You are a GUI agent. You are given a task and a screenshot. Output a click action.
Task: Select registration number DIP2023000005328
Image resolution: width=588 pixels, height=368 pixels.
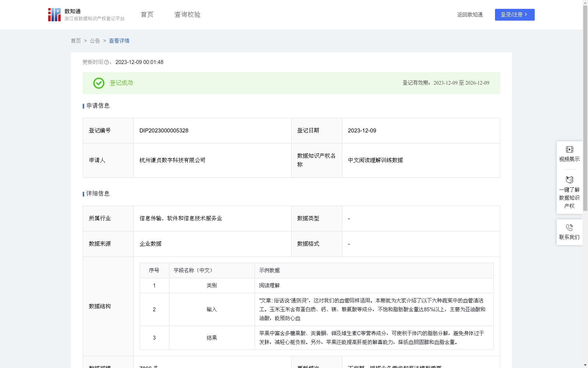tap(163, 131)
